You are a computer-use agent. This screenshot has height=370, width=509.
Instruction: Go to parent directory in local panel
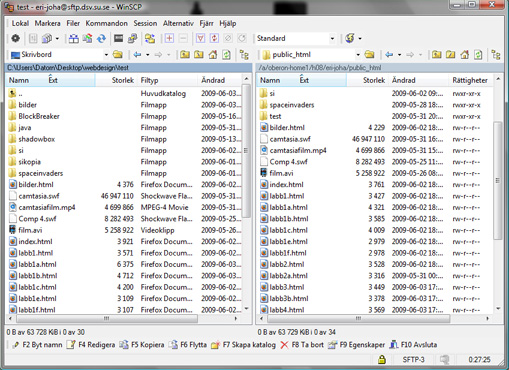pyautogui.click(x=185, y=54)
